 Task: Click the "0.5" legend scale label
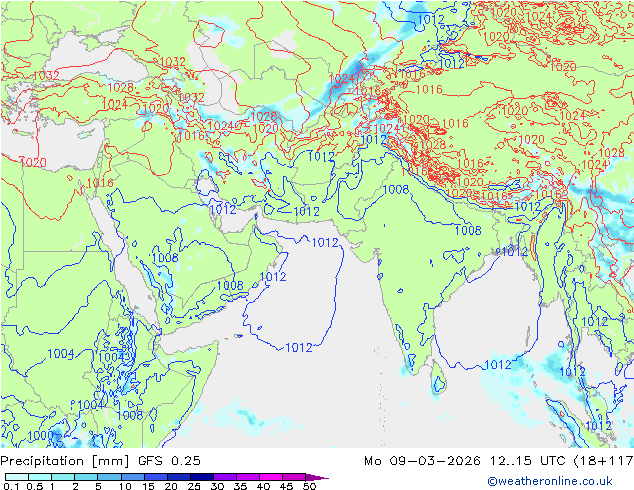34,486
